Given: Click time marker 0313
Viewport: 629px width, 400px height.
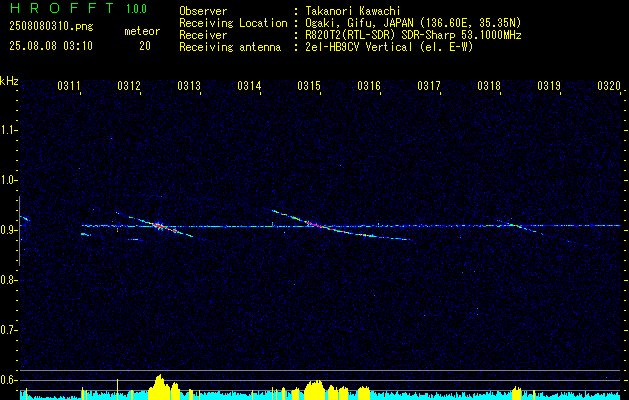Looking at the screenshot, I should click(189, 86).
